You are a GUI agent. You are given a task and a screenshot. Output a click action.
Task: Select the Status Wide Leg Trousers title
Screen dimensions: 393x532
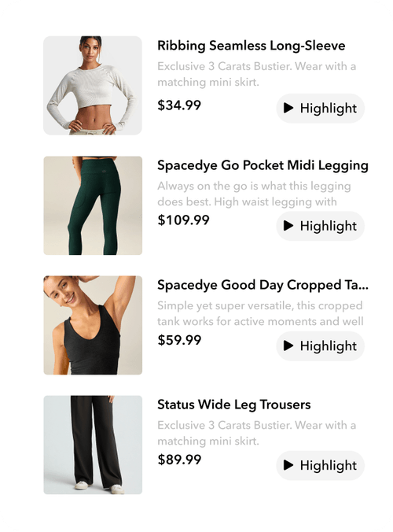pyautogui.click(x=234, y=405)
